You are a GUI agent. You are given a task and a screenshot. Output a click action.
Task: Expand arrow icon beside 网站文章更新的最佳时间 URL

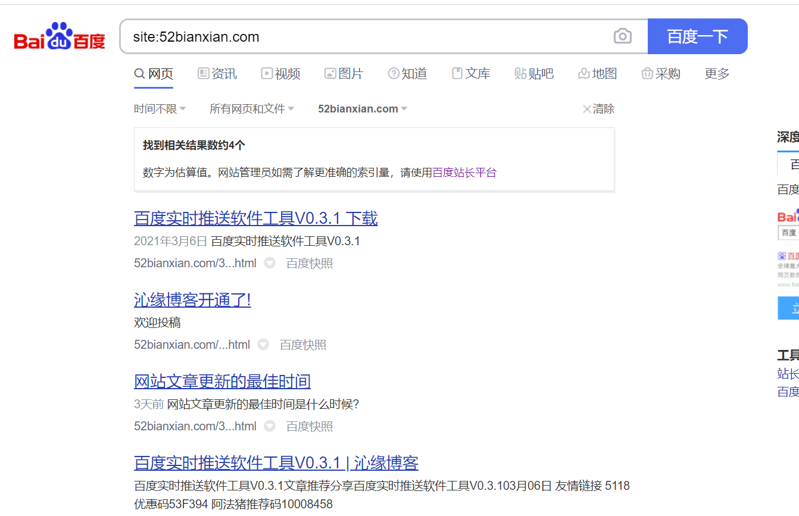pos(270,426)
